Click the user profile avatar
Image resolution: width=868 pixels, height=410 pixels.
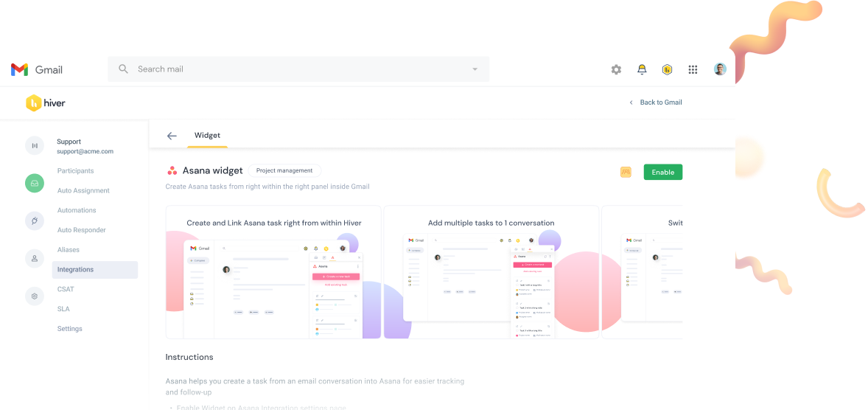point(720,69)
